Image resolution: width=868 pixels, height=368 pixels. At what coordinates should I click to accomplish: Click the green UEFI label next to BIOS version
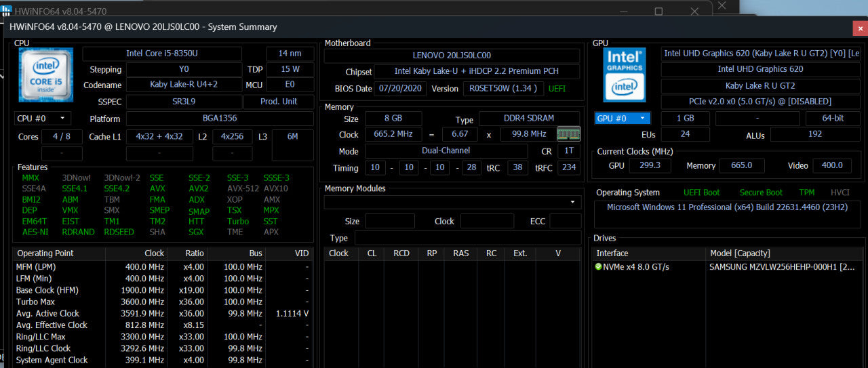(557, 88)
